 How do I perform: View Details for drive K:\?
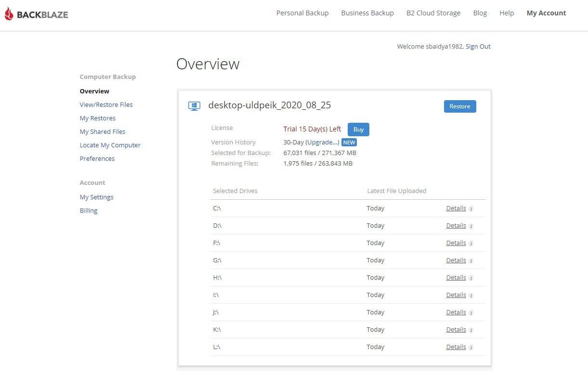coord(456,330)
